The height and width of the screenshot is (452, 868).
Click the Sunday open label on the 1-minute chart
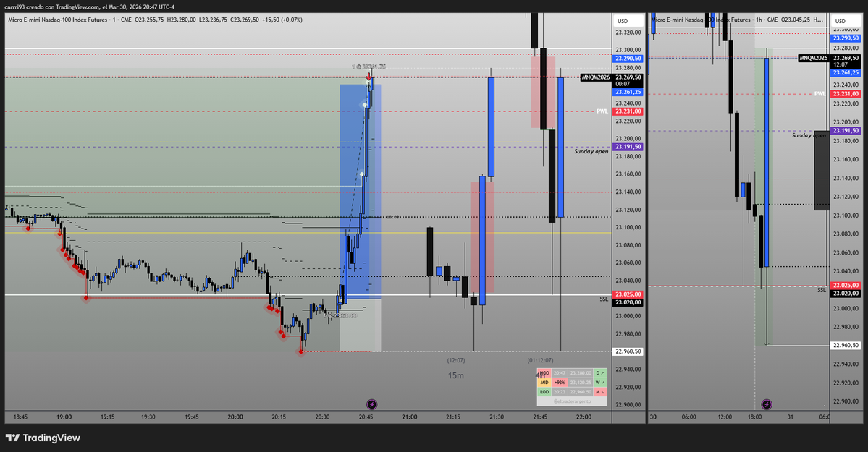[591, 151]
